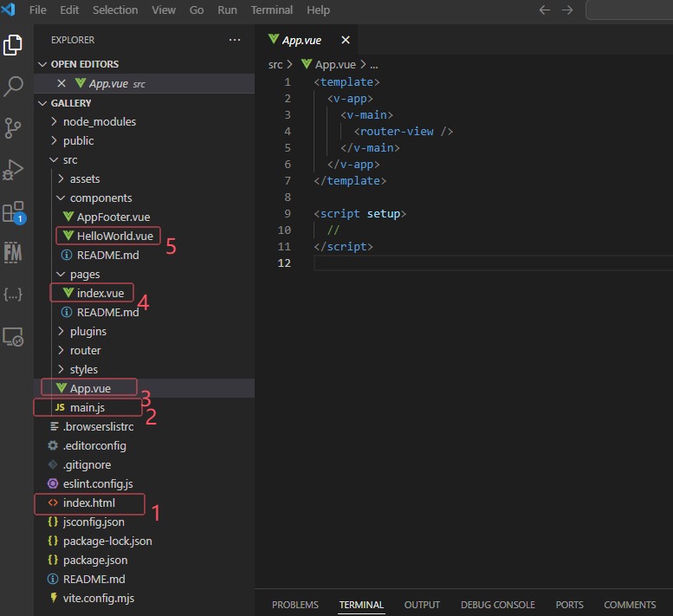The image size is (673, 616).
Task: Open Run and Debug view
Action: point(13,170)
